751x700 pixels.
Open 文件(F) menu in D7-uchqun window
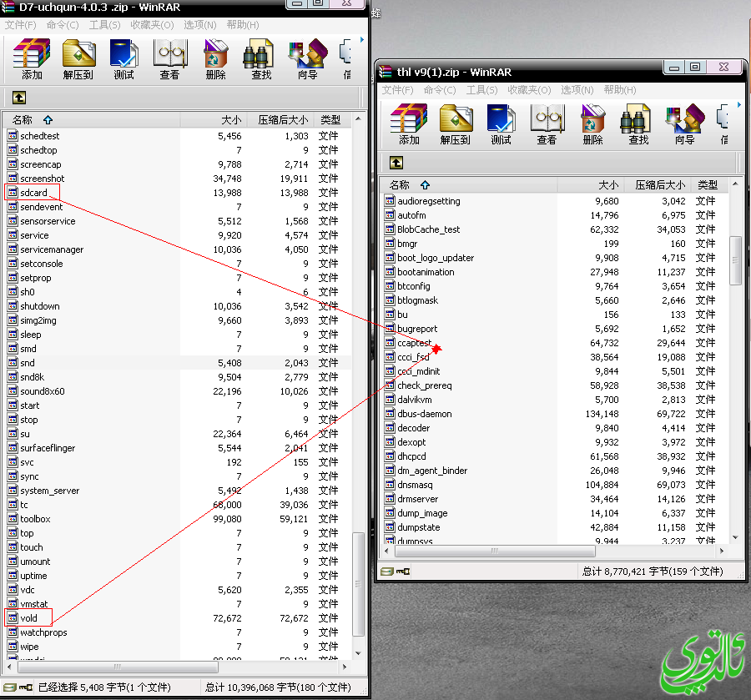point(21,25)
